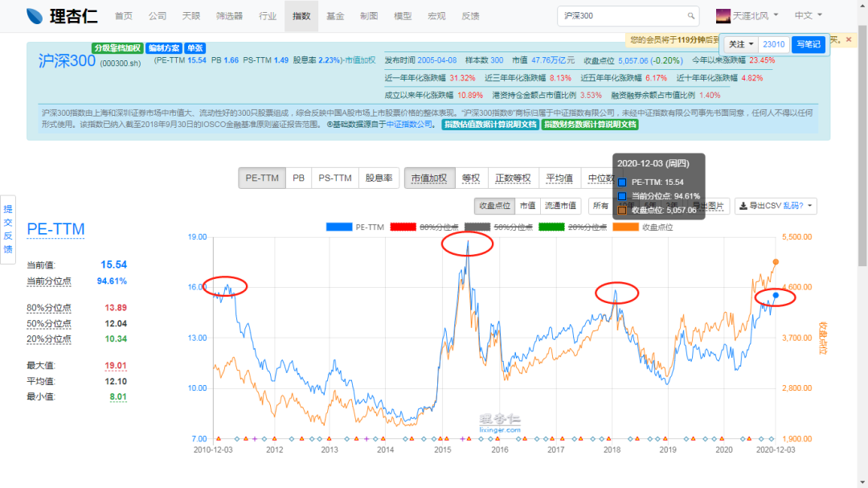Open the 制图 nav item
The height and width of the screenshot is (488, 868).
(369, 16)
